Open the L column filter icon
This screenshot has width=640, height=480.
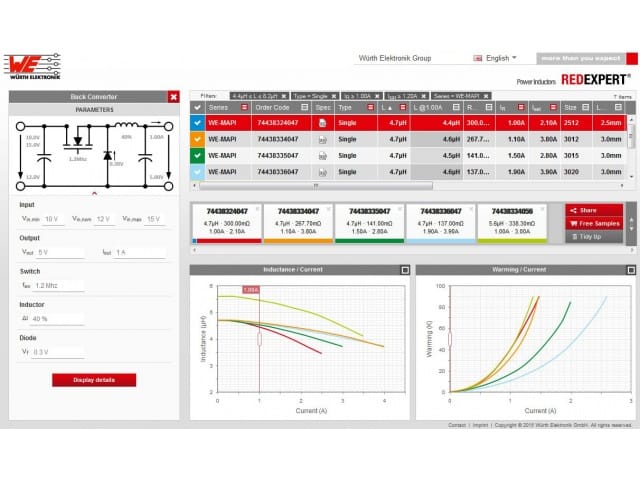click(403, 107)
